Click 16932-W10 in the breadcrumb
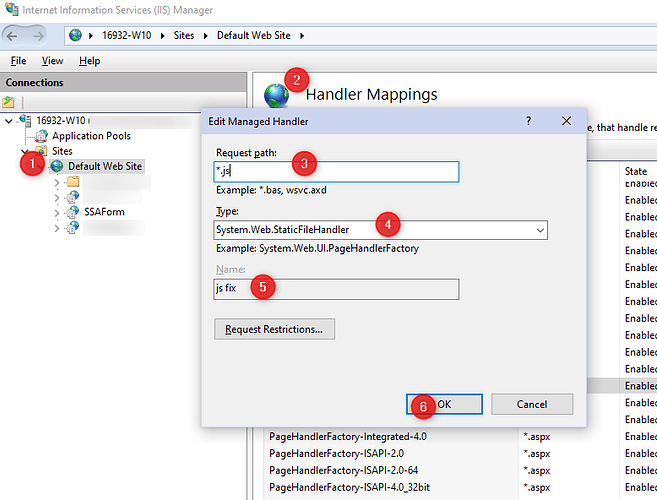Screen dimensions: 657x500 click(127, 36)
